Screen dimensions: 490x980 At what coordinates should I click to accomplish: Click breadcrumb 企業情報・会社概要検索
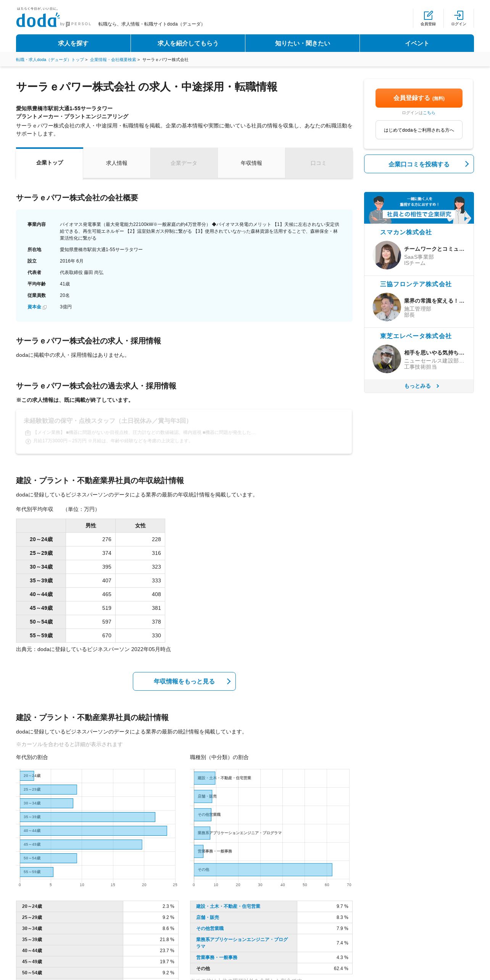click(x=113, y=60)
